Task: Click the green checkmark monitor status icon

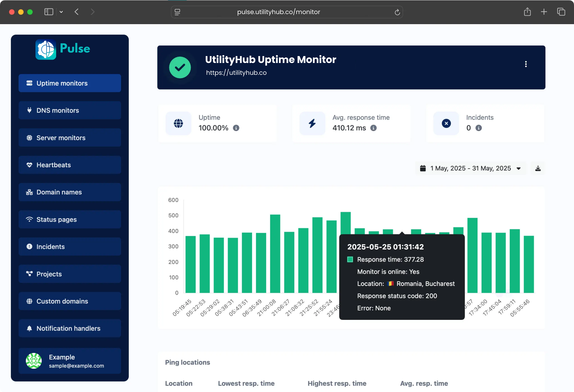Action: 180,67
